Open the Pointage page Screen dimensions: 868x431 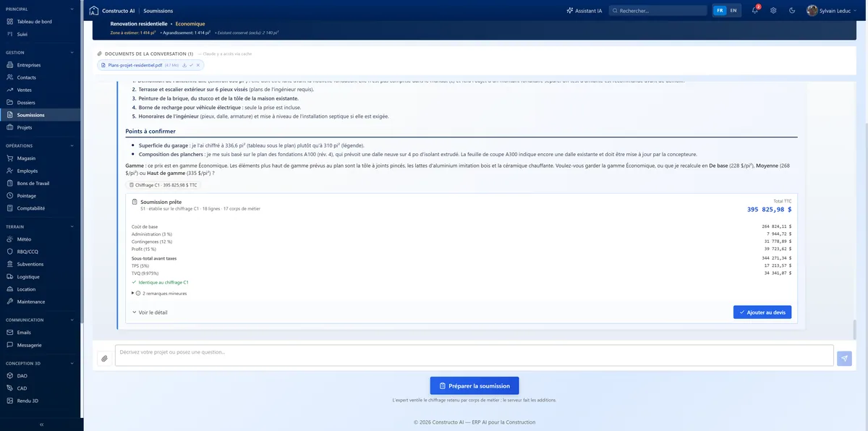[41, 196]
